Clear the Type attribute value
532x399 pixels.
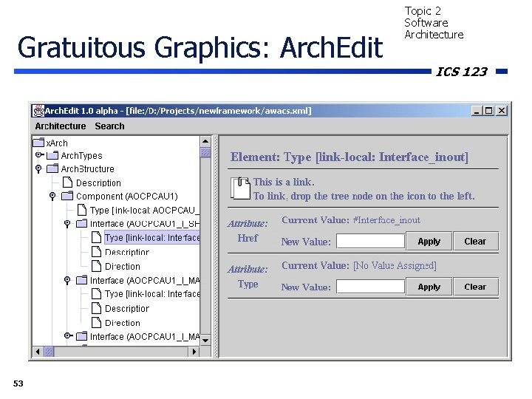475,287
